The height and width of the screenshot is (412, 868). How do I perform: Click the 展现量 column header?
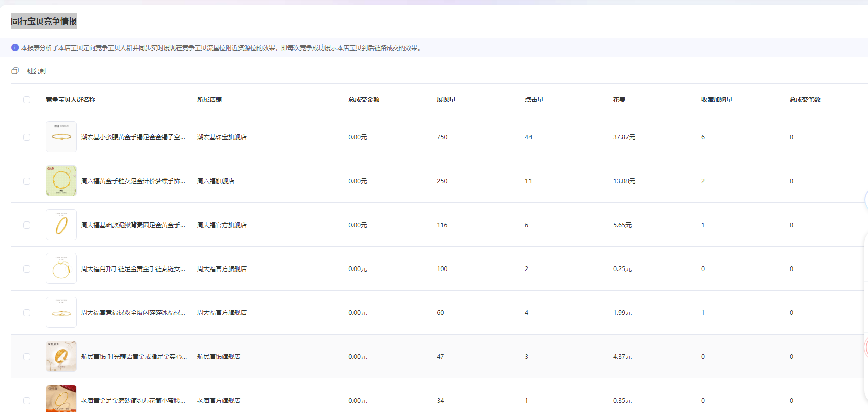[446, 100]
